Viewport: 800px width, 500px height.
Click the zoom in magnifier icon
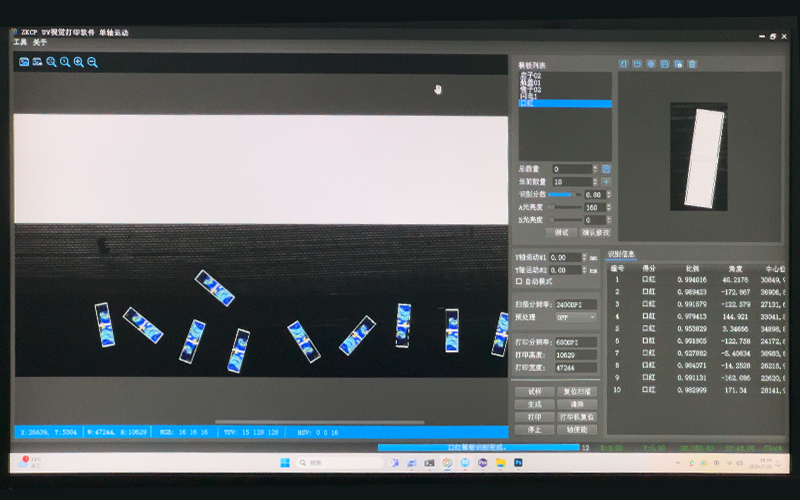(x=79, y=62)
